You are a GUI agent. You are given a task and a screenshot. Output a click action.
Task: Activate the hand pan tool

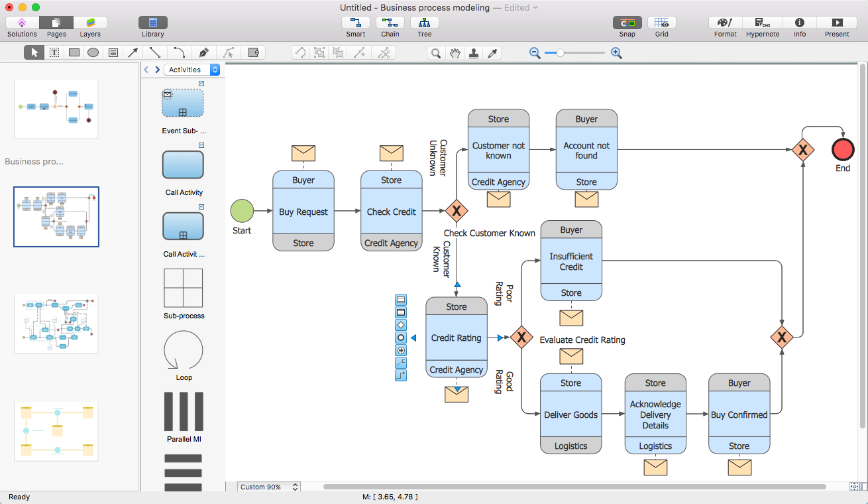[x=455, y=53]
